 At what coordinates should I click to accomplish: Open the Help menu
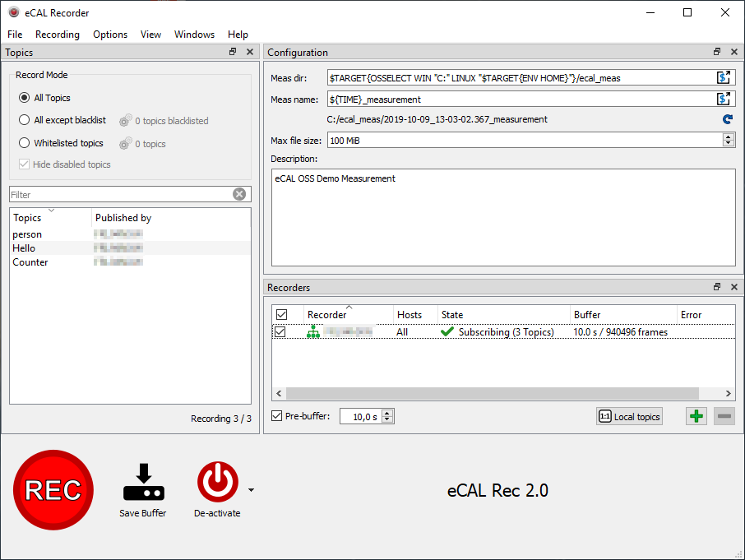[x=238, y=35]
